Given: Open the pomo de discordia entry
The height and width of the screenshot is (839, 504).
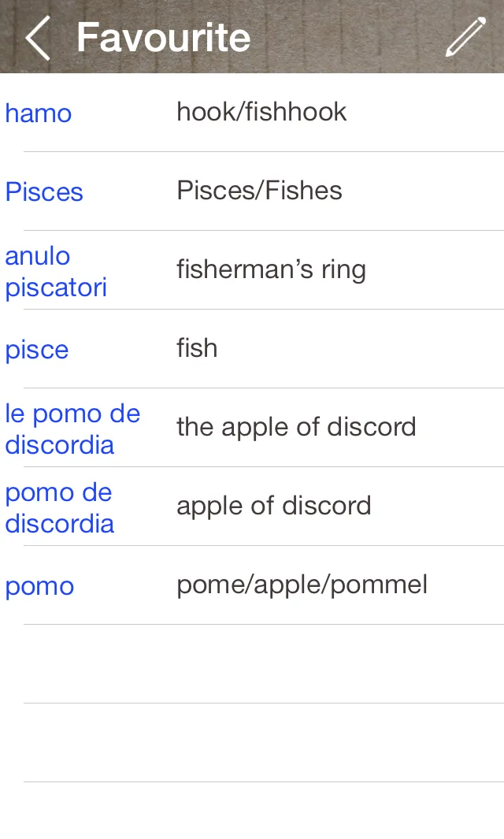Looking at the screenshot, I should [x=60, y=508].
